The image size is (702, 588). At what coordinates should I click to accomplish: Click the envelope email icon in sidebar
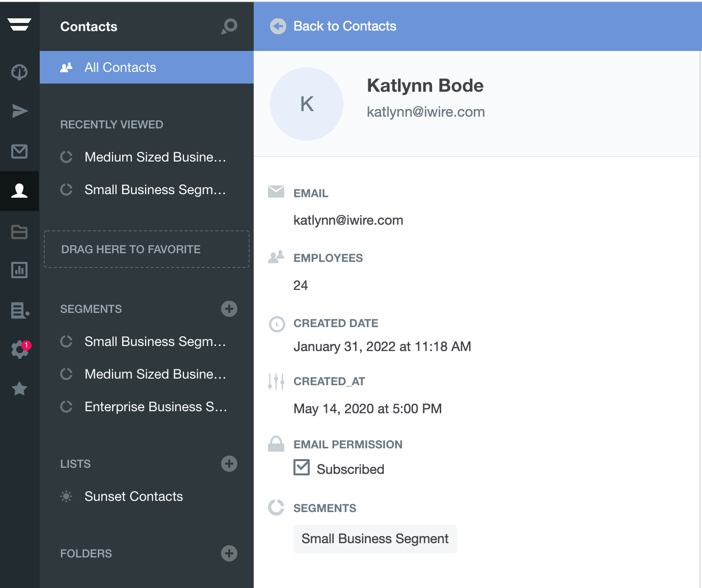tap(19, 151)
